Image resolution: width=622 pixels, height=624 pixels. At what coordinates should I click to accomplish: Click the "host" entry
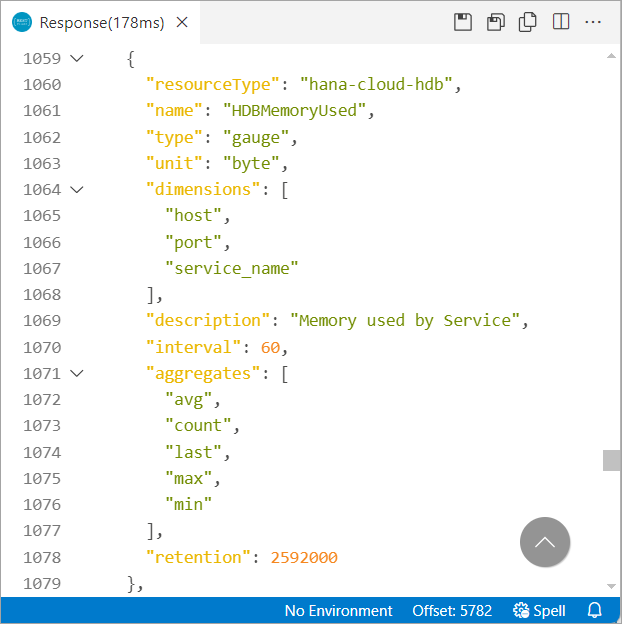193,216
